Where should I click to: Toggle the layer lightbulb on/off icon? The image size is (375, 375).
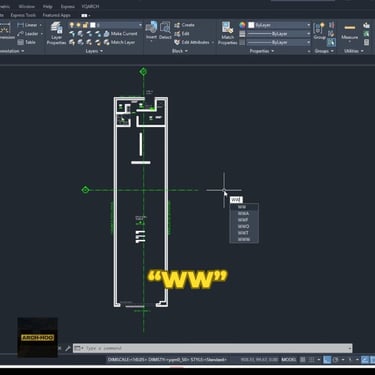[72, 25]
